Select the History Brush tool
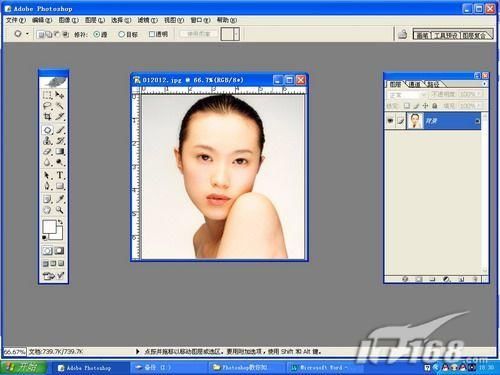500x375 pixels. point(60,141)
